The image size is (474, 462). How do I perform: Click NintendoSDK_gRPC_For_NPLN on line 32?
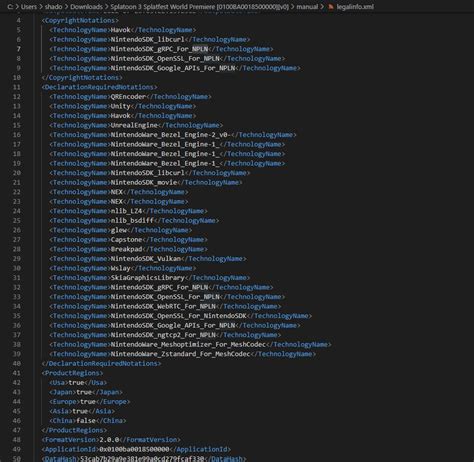[159, 287]
